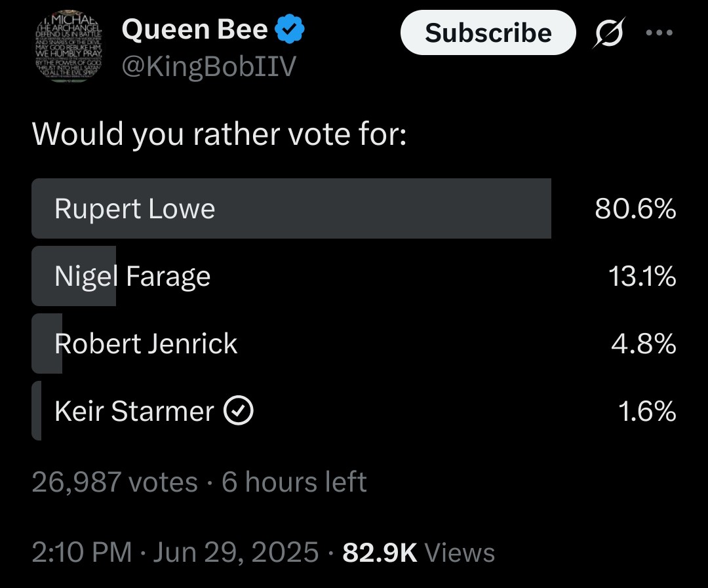Click the poll question text
This screenshot has width=708, height=588.
pos(220,134)
